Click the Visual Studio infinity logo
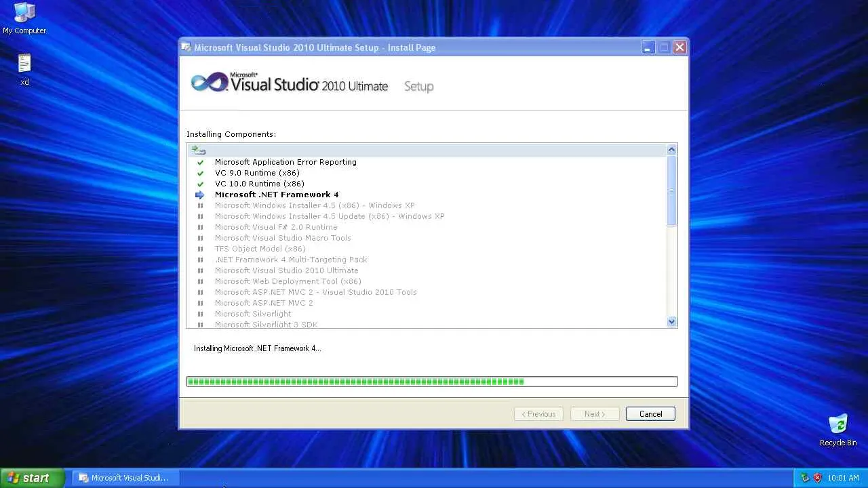 tap(209, 83)
